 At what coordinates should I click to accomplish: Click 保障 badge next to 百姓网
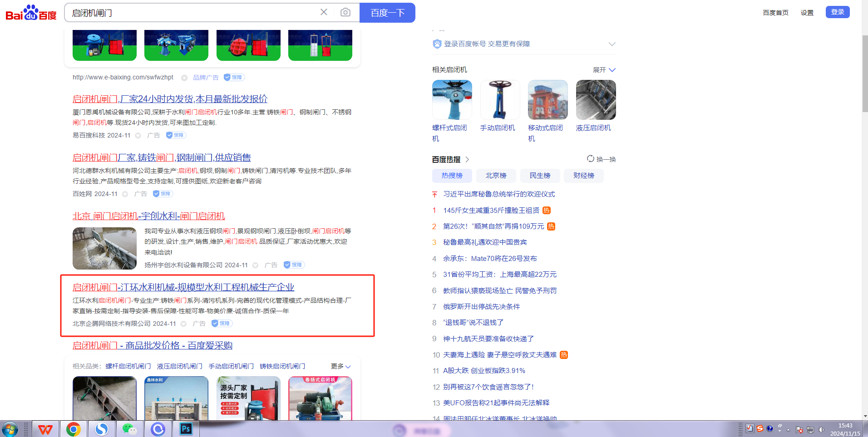(163, 194)
